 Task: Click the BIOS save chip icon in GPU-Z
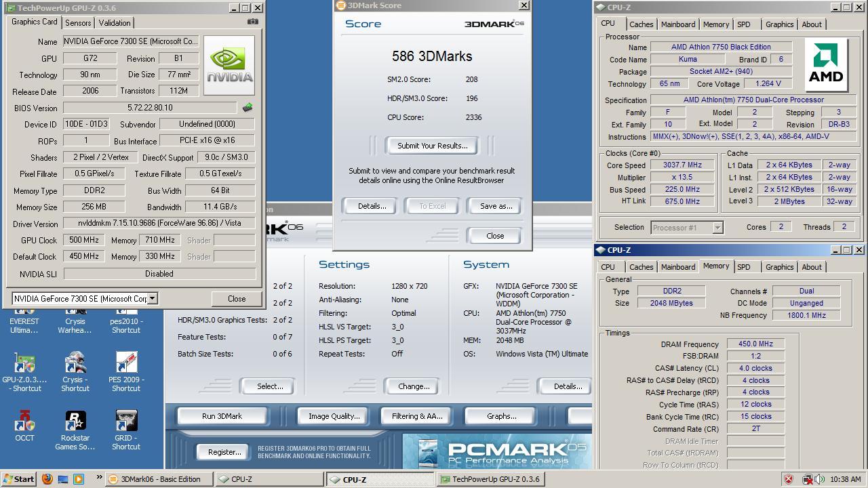248,108
